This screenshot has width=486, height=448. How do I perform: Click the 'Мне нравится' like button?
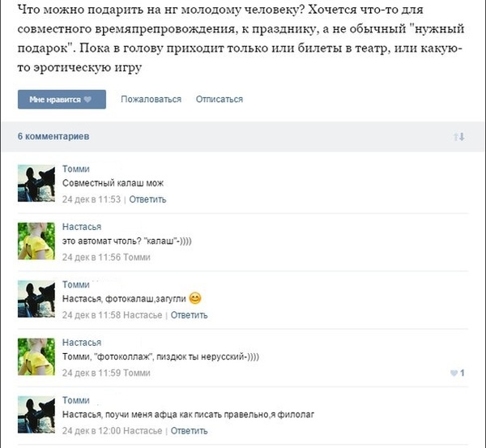click(62, 99)
